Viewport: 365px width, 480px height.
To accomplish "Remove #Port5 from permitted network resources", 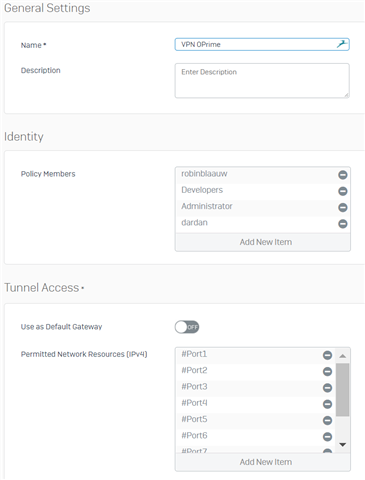I will [x=327, y=420].
